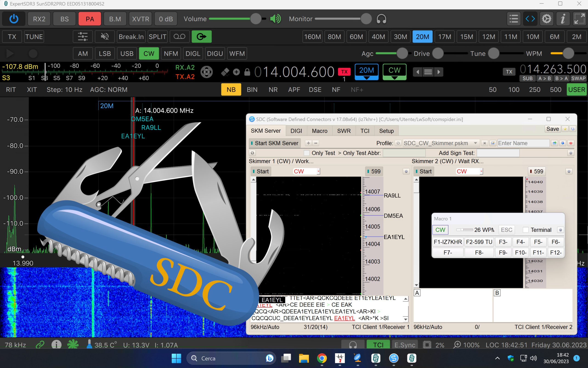Open the info icon in top toolbar
The height and width of the screenshot is (368, 588).
(x=563, y=19)
